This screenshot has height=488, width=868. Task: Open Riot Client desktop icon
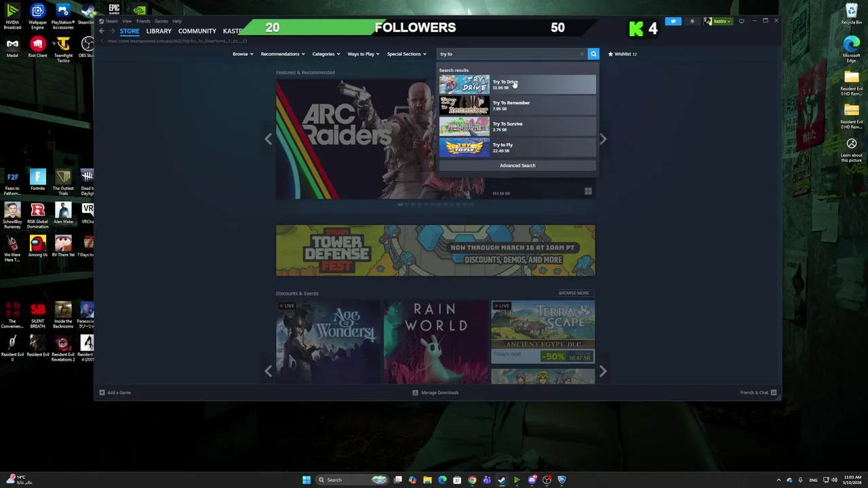click(37, 47)
